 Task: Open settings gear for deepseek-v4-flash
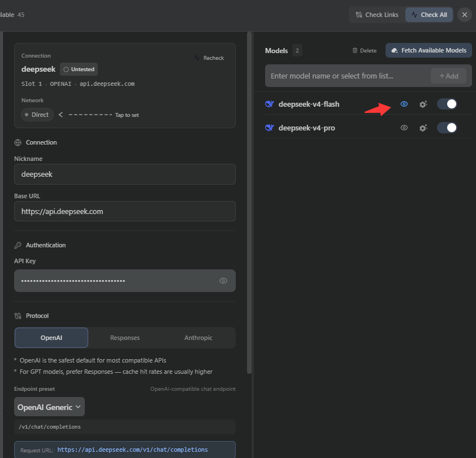point(423,104)
